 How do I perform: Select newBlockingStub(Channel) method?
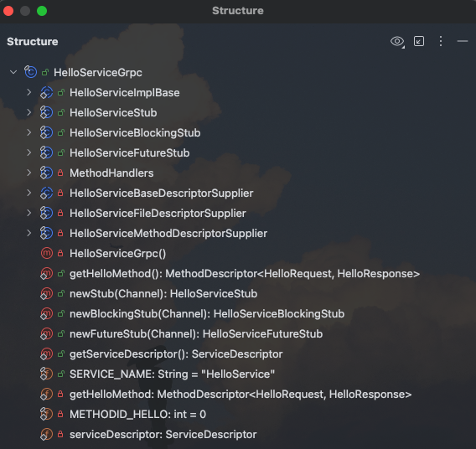coord(207,313)
